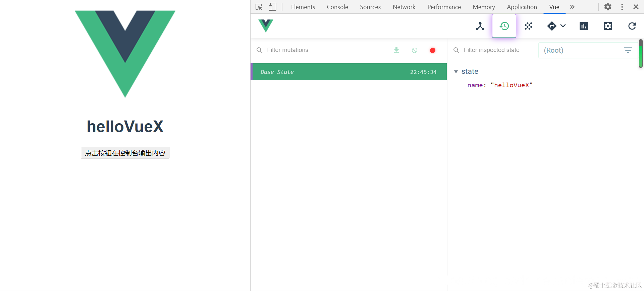Open the filter lines icon beside (Root)
The image size is (644, 291).
[x=628, y=50]
